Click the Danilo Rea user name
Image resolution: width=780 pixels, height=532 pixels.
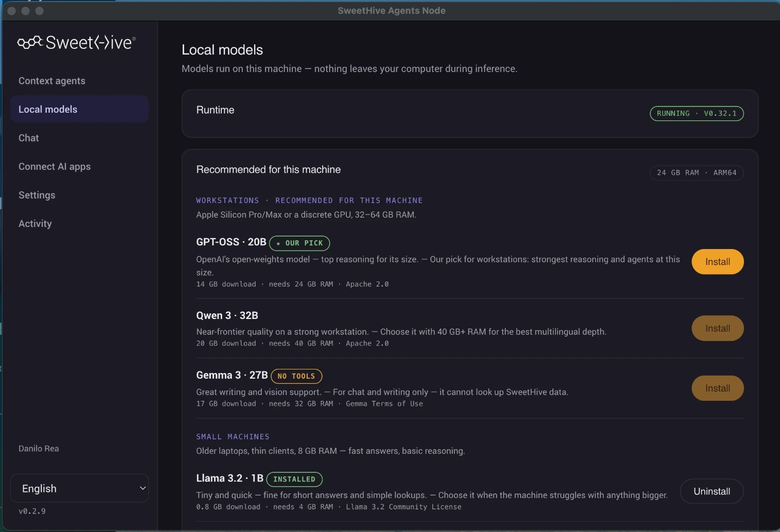pyautogui.click(x=39, y=449)
